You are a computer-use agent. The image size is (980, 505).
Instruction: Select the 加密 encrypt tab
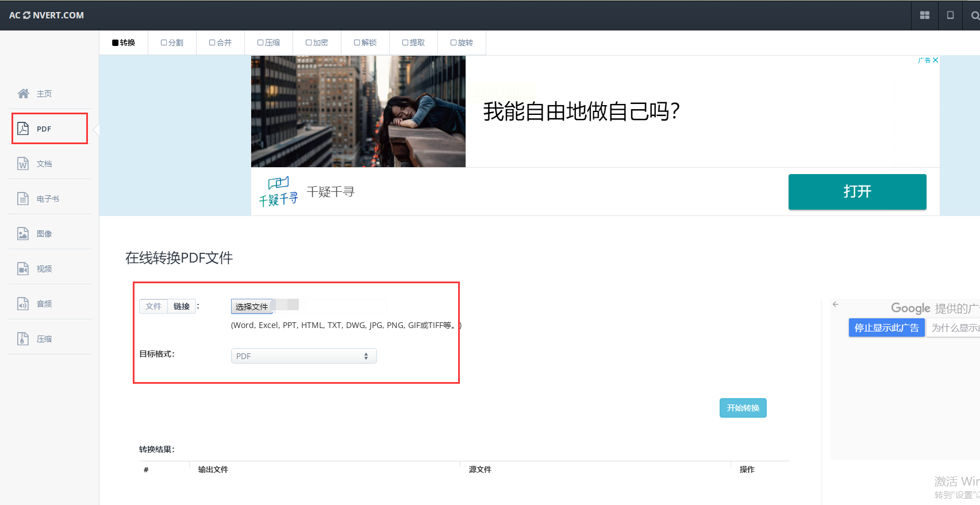pyautogui.click(x=317, y=43)
